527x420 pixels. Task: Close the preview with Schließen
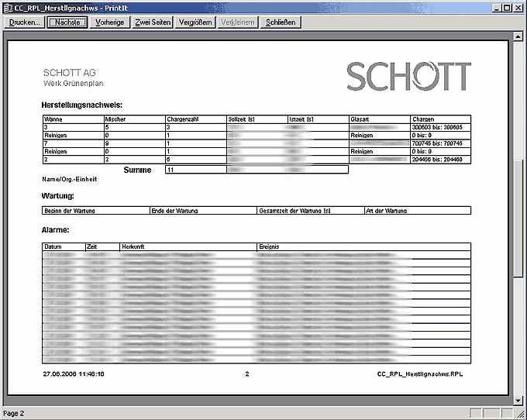[281, 22]
